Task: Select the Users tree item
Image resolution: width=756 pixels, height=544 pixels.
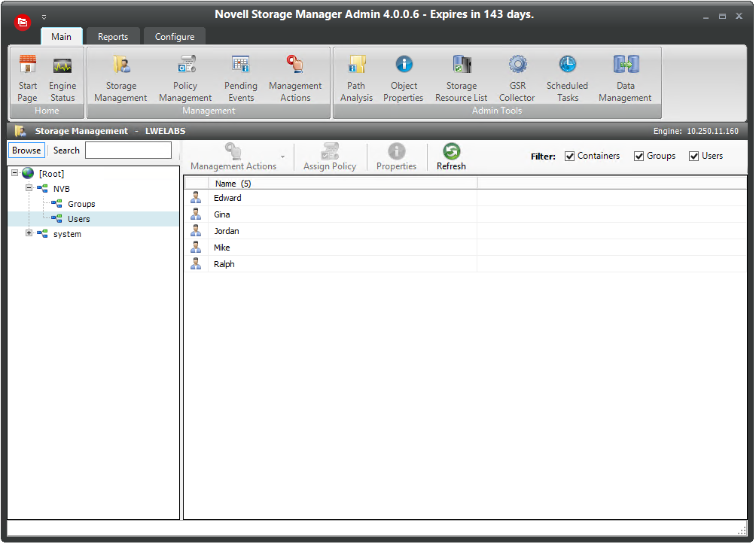Action: tap(78, 219)
